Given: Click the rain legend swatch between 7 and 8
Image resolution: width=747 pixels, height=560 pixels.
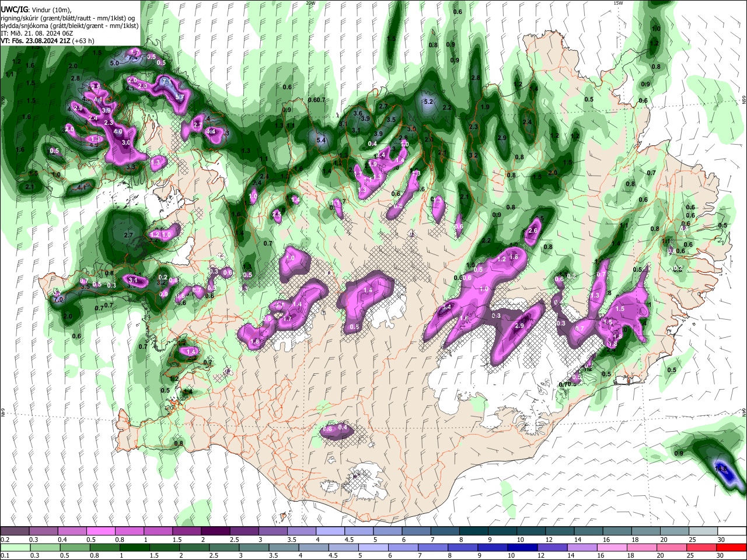Looking at the screenshot, I should [x=432, y=547].
